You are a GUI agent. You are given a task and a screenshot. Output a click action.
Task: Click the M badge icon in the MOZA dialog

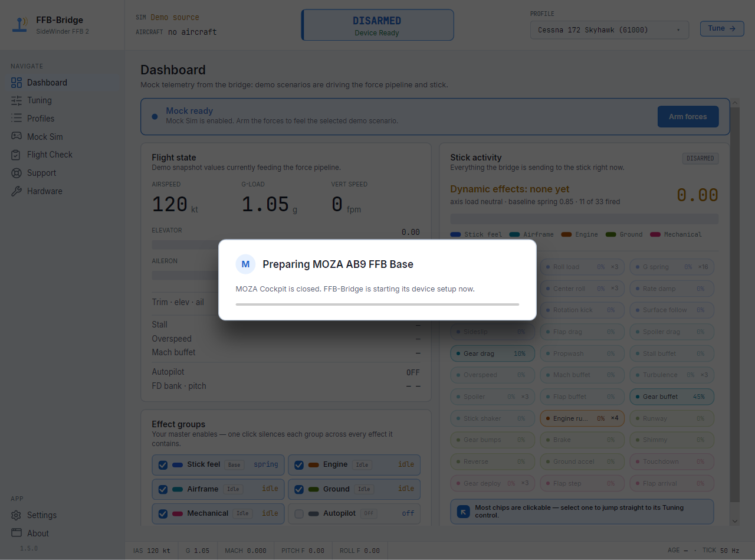pos(245,264)
